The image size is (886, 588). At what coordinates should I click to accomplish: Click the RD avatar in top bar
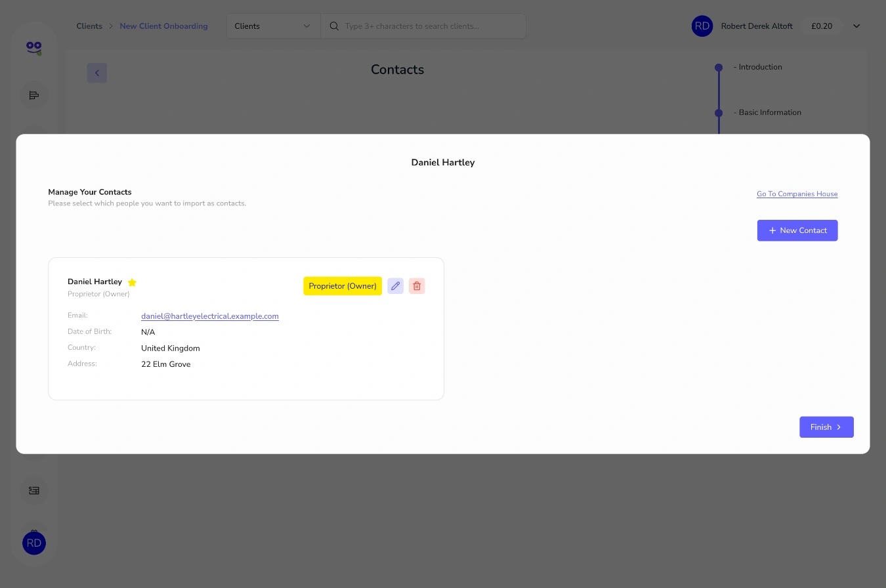pos(702,26)
